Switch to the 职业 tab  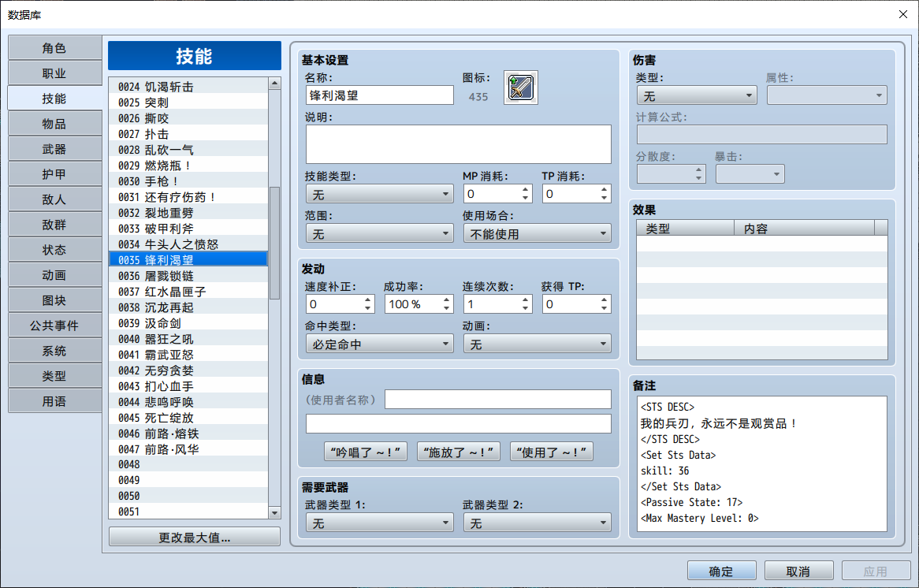coord(54,73)
